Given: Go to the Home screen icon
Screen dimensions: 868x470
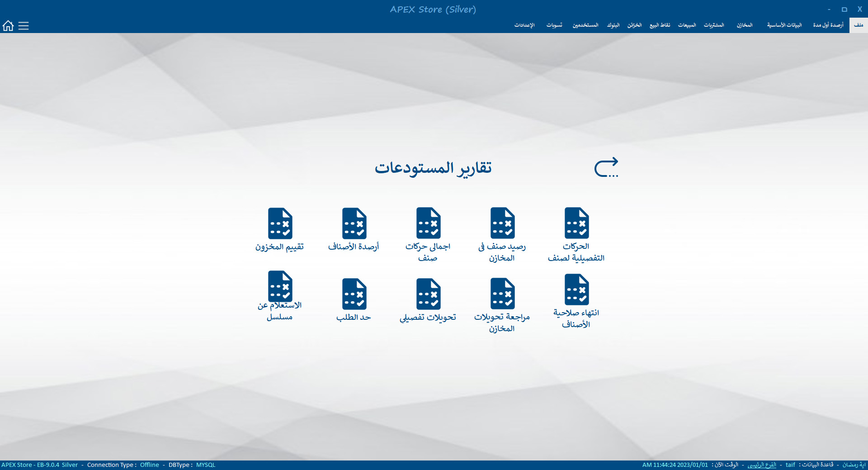Looking at the screenshot, I should click(8, 26).
